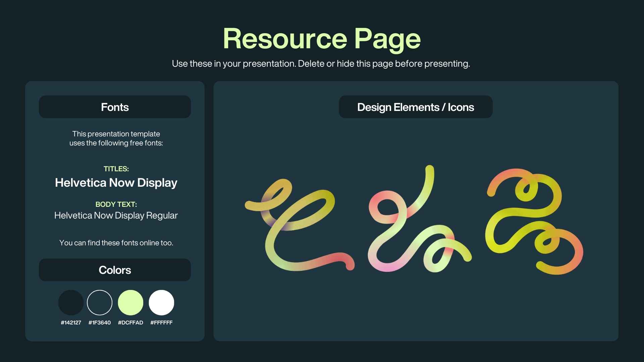Click the TITLES: green label
This screenshot has width=644, height=362.
[116, 169]
